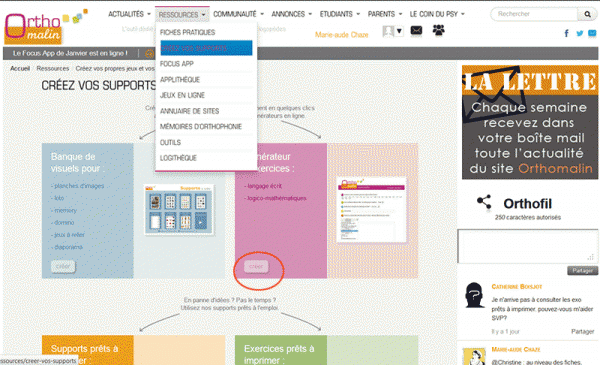Click the Orthofil message text area
This screenshot has height=365, width=600.
pyautogui.click(x=527, y=246)
